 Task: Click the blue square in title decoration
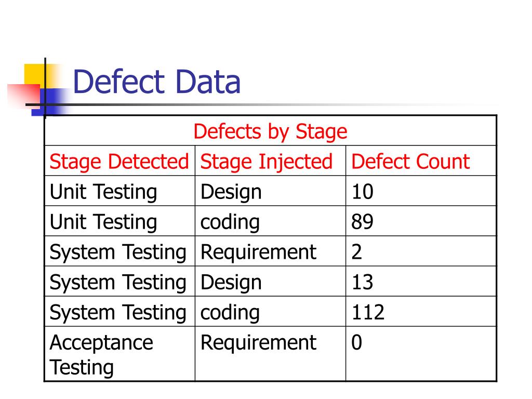pyautogui.click(x=51, y=102)
